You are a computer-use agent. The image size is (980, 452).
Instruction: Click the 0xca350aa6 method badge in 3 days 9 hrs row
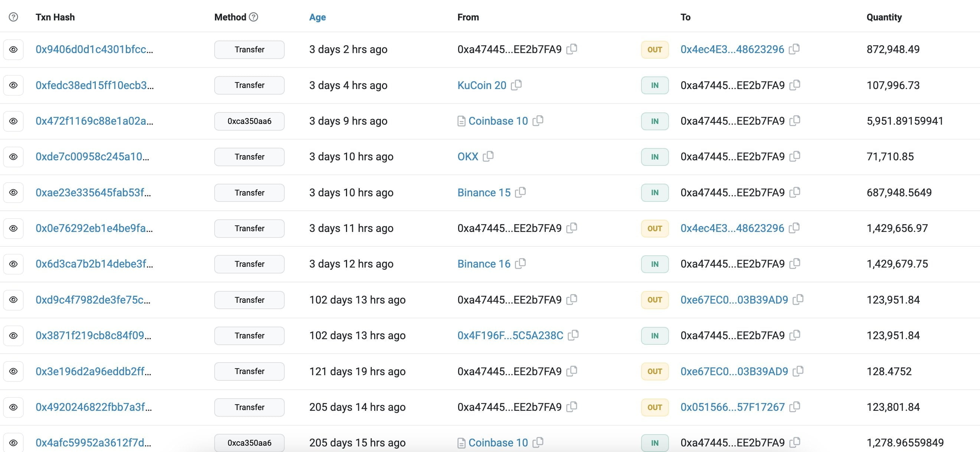[249, 121]
